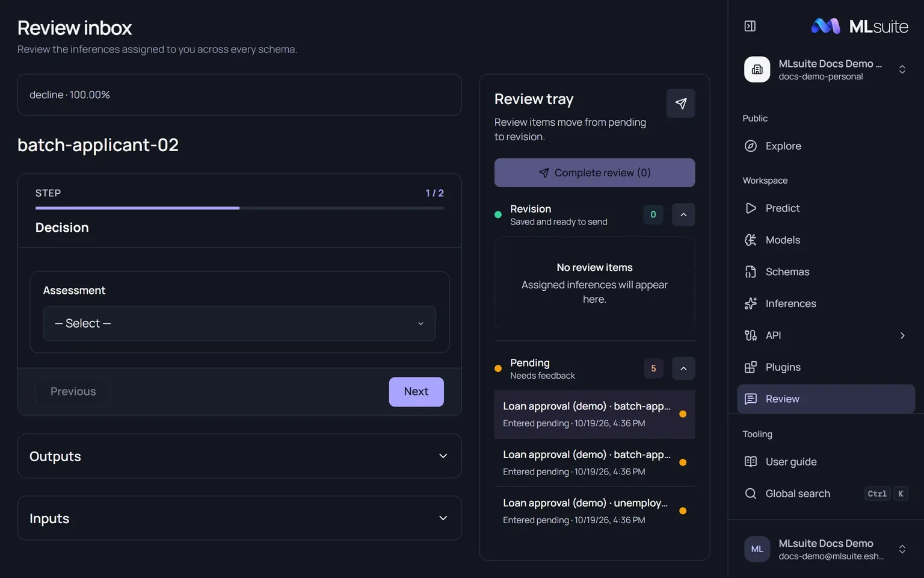Go to Inferences in the sidebar

[826, 303]
